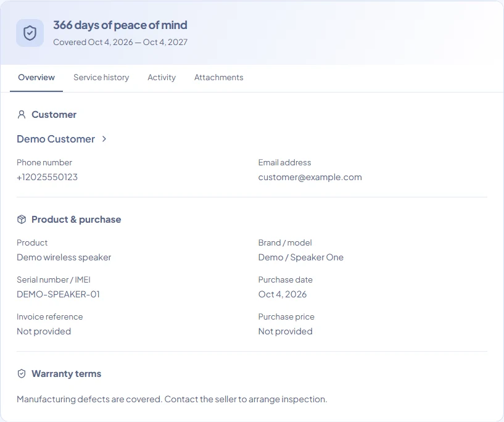Click the '366 days of peace of mind' heading
The image size is (504, 422).
(120, 25)
